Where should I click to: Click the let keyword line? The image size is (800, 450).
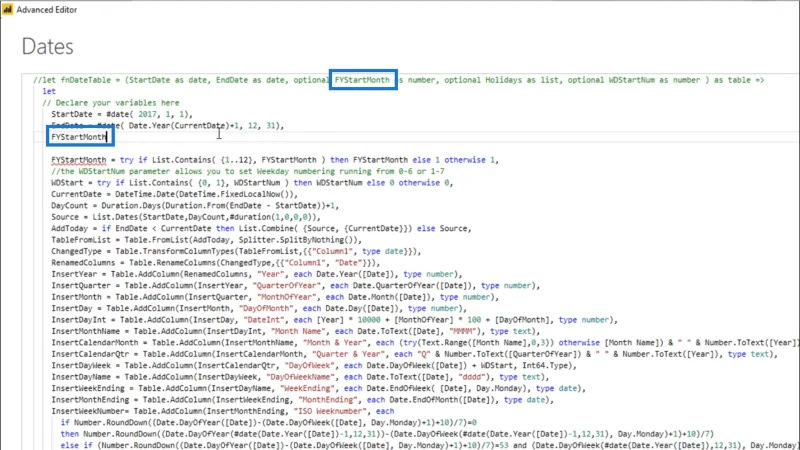click(x=49, y=91)
